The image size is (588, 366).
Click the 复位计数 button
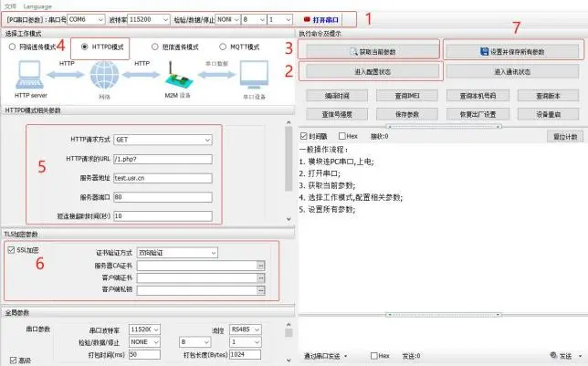(x=565, y=137)
